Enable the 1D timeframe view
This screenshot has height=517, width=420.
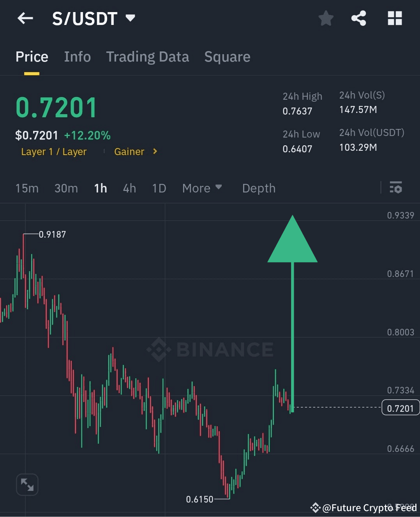[x=159, y=188]
